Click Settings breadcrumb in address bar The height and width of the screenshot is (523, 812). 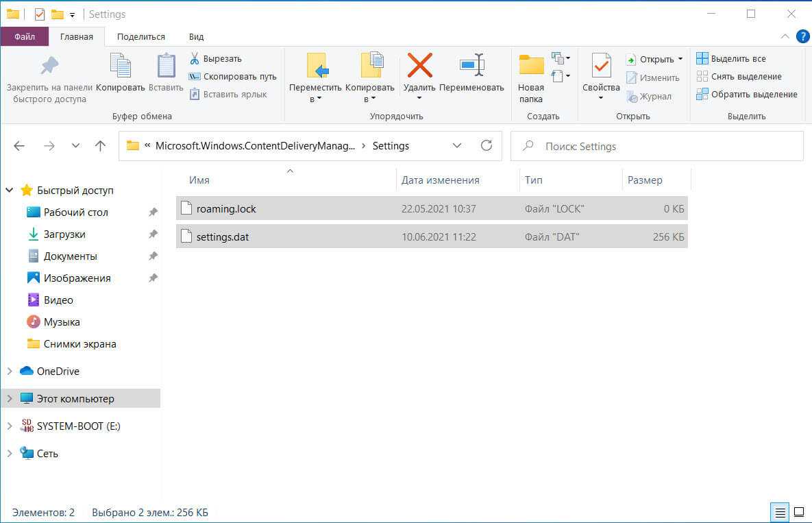coord(391,146)
